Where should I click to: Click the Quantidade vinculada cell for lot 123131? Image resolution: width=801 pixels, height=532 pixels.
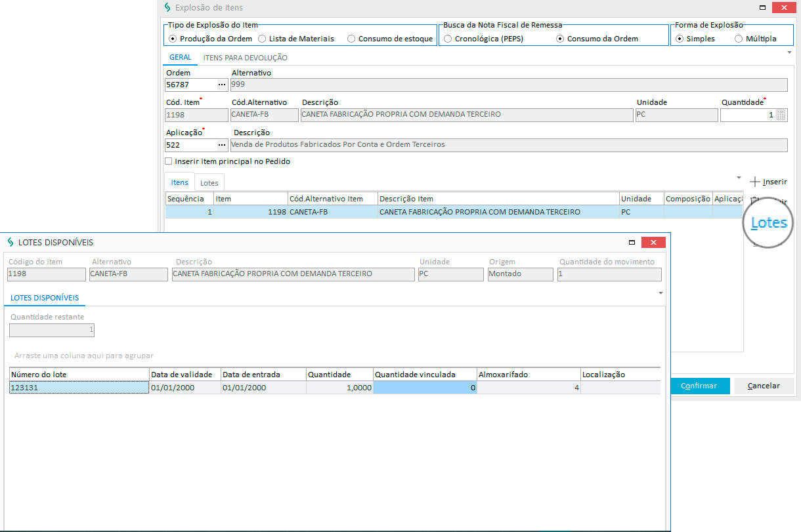click(425, 388)
